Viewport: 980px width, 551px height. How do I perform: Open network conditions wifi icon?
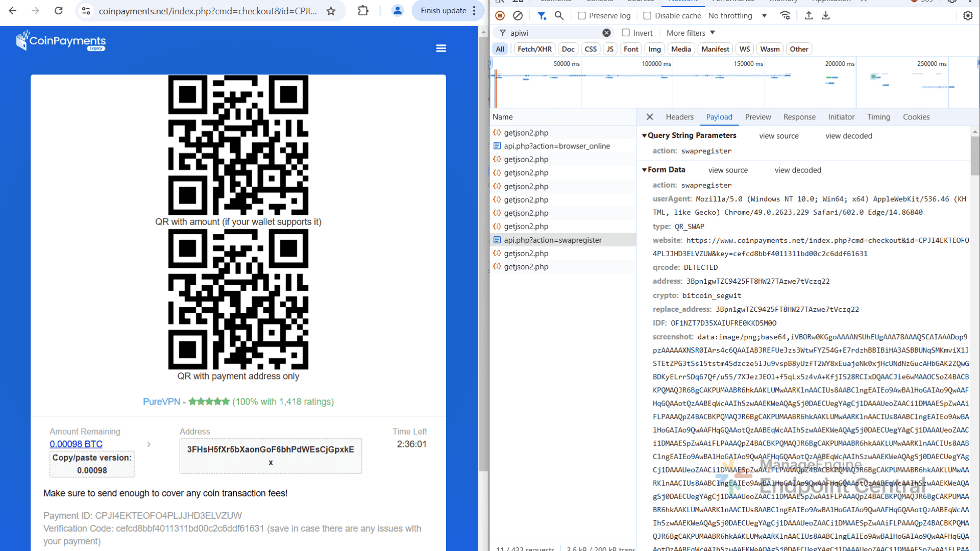point(785,16)
